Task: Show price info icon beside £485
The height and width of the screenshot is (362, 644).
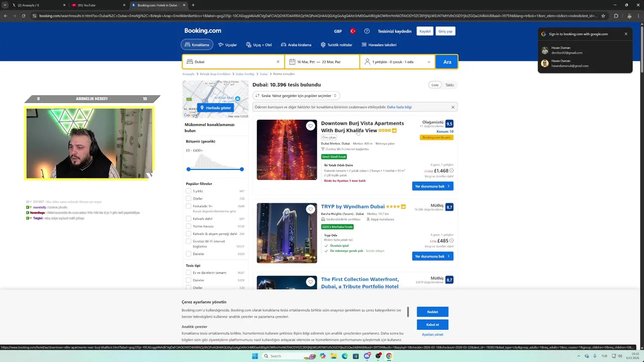Action: coord(451,241)
